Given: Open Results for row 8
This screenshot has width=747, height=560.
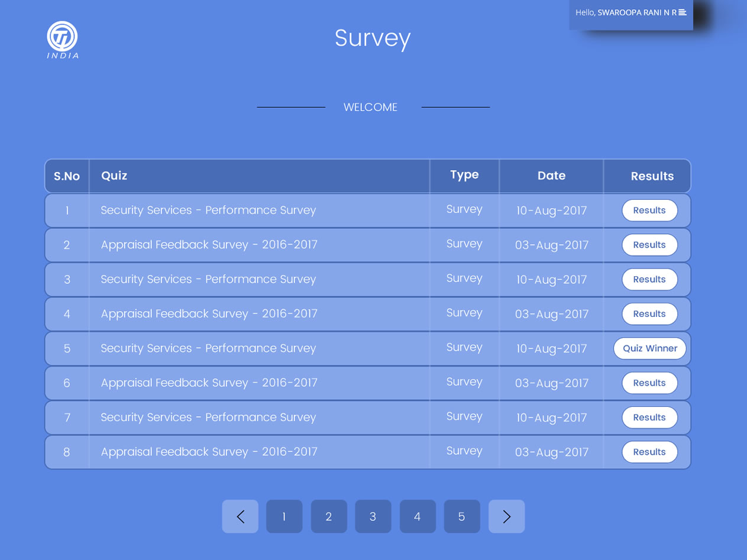Looking at the screenshot, I should (x=649, y=452).
